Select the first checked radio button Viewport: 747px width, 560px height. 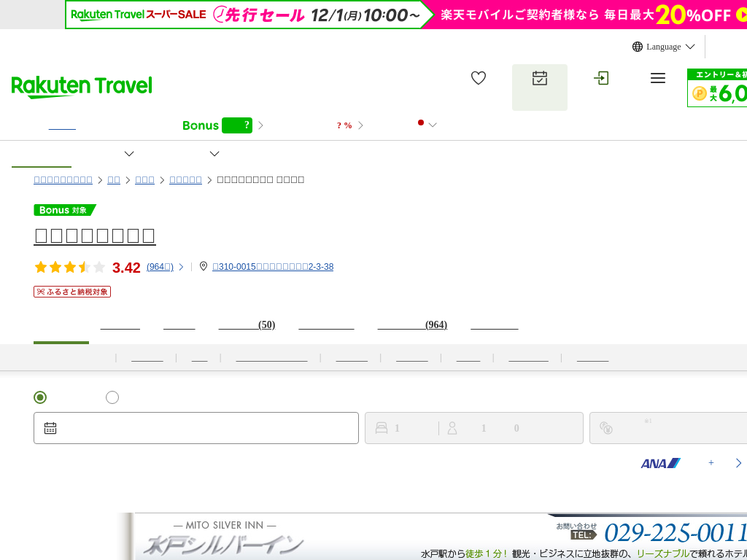[x=40, y=397]
